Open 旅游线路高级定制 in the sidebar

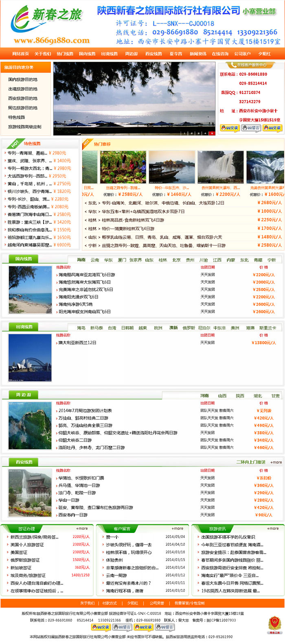point(25,127)
